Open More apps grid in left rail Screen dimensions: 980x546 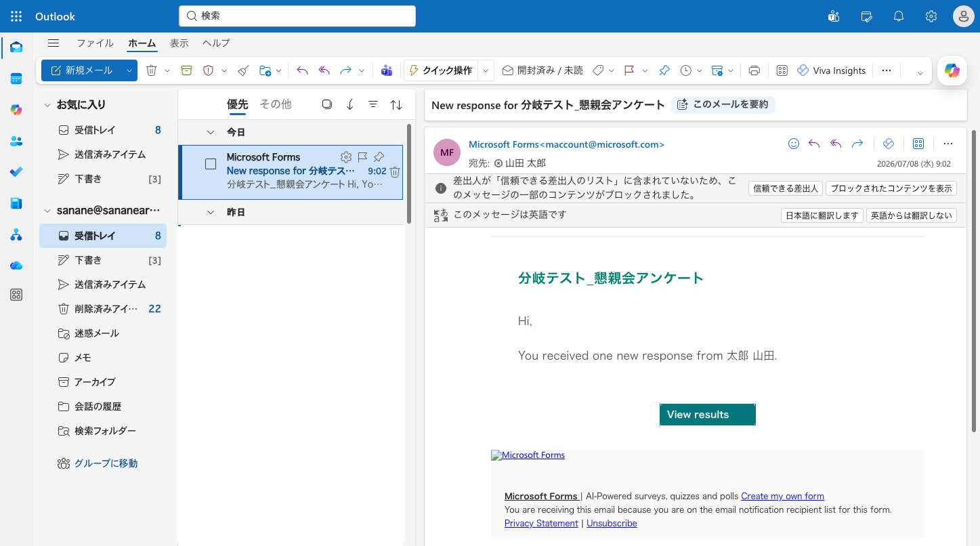point(16,295)
